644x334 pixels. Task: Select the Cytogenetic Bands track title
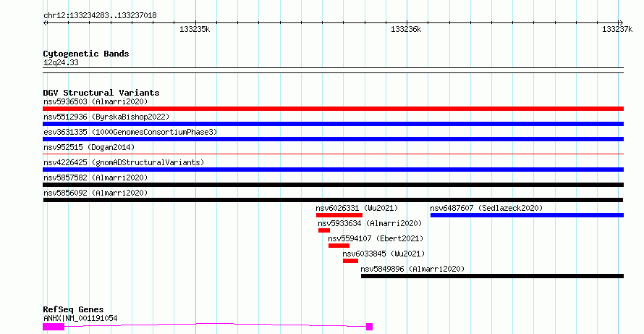click(86, 54)
